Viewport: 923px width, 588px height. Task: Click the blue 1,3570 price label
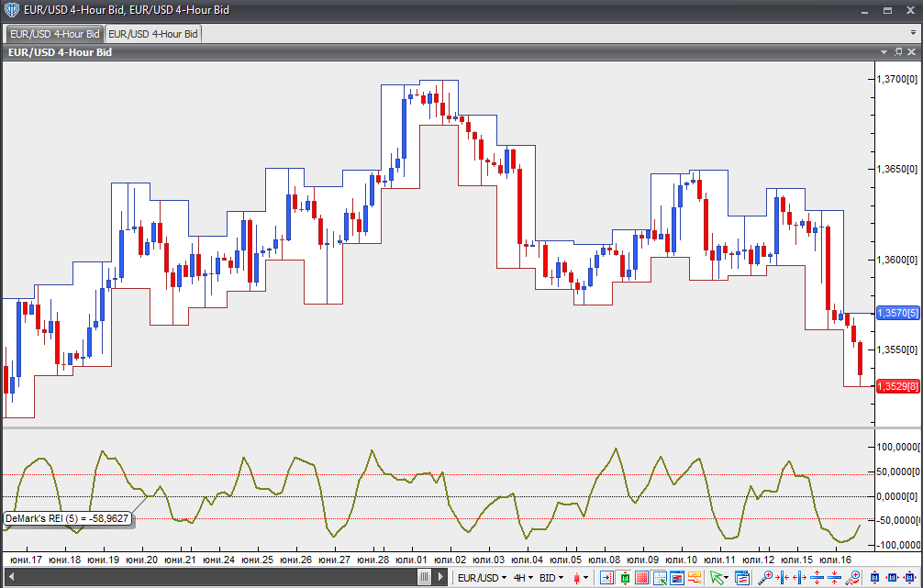point(898,313)
